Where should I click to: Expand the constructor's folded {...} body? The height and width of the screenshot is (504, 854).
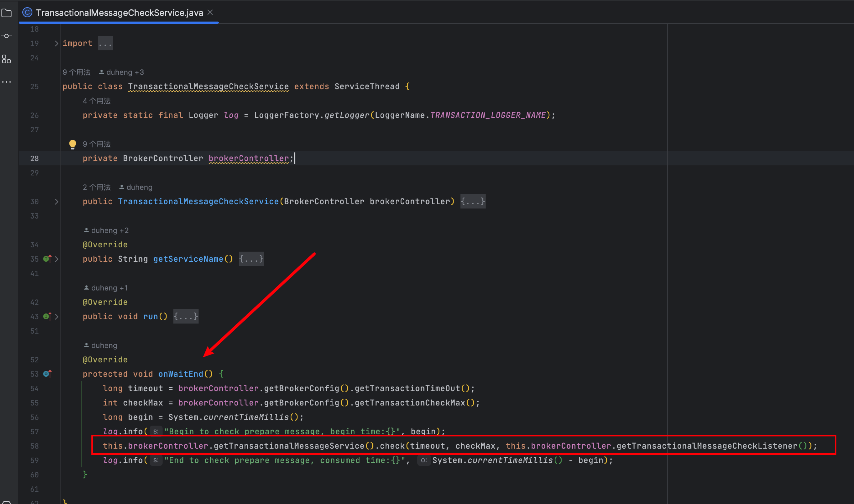click(473, 201)
